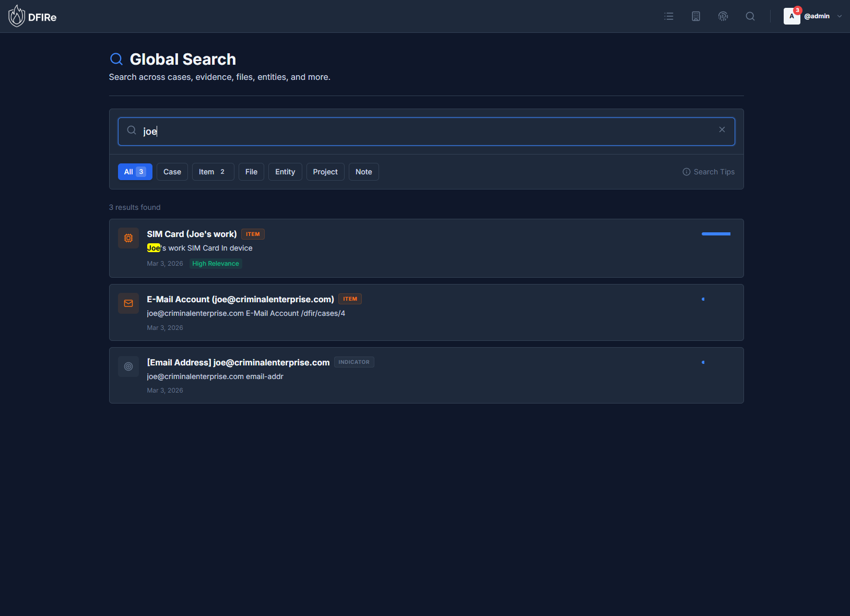Image resolution: width=850 pixels, height=616 pixels.
Task: Click the organization building icon
Action: [x=695, y=16]
